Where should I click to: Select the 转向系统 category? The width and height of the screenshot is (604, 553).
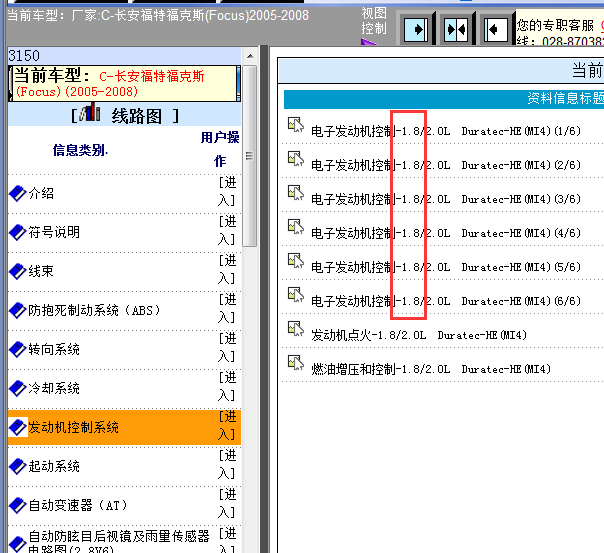54,349
